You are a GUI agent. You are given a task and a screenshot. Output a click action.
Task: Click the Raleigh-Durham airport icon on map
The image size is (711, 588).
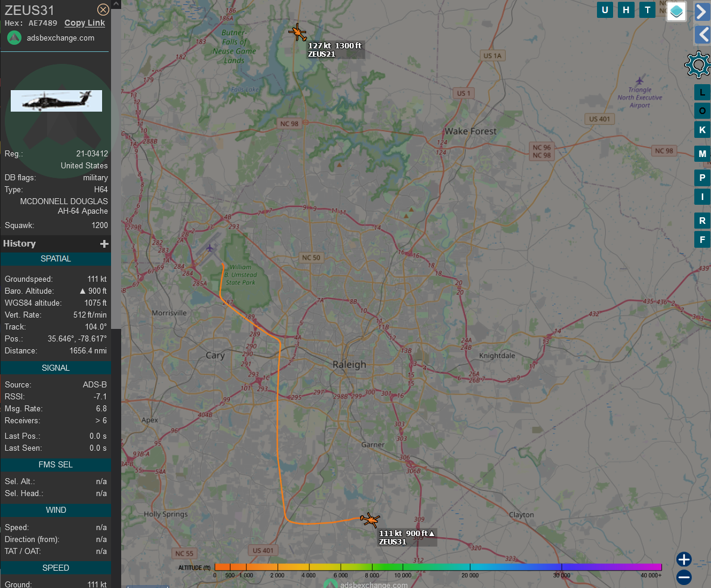point(210,248)
